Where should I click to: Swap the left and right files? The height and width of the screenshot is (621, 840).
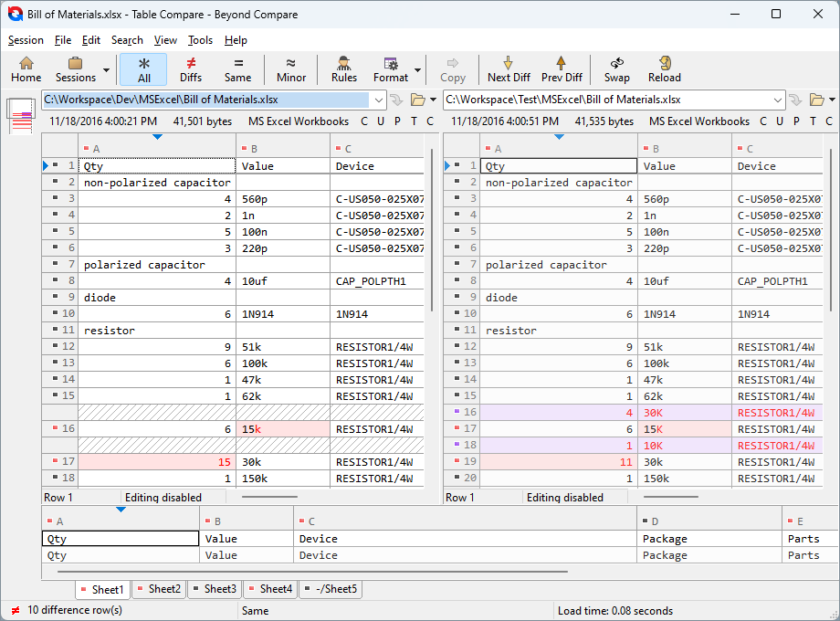pyautogui.click(x=619, y=69)
